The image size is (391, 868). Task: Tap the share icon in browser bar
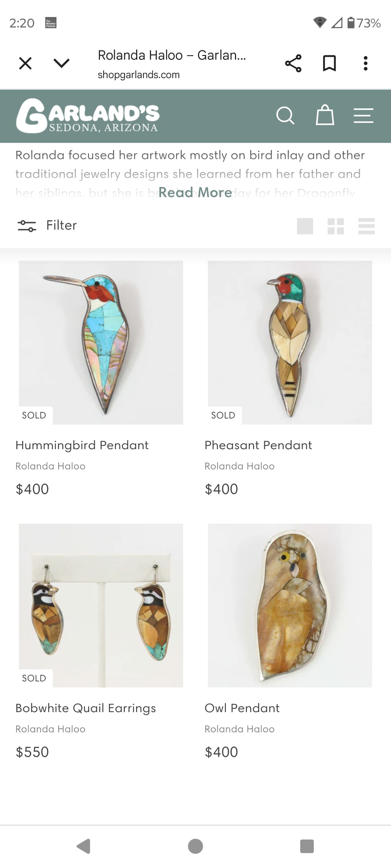pyautogui.click(x=293, y=63)
